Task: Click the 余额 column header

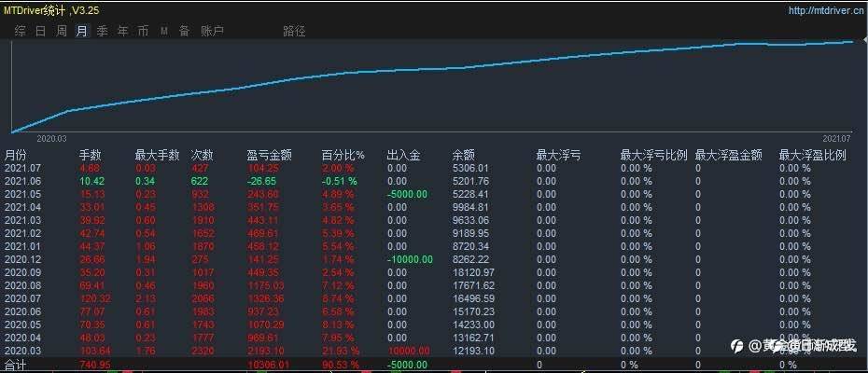Action: [x=463, y=155]
